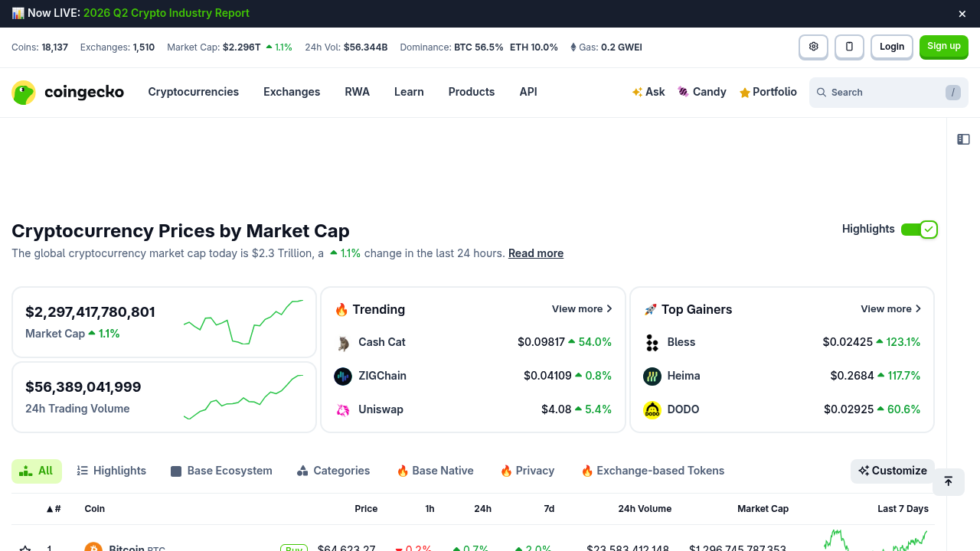Click the Gas 0.2 GWEI indicator
Image resolution: width=980 pixels, height=551 pixels.
pyautogui.click(x=606, y=47)
